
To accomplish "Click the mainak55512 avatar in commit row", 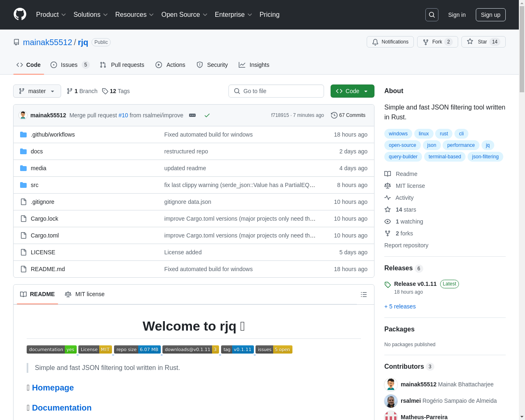I will tap(23, 115).
